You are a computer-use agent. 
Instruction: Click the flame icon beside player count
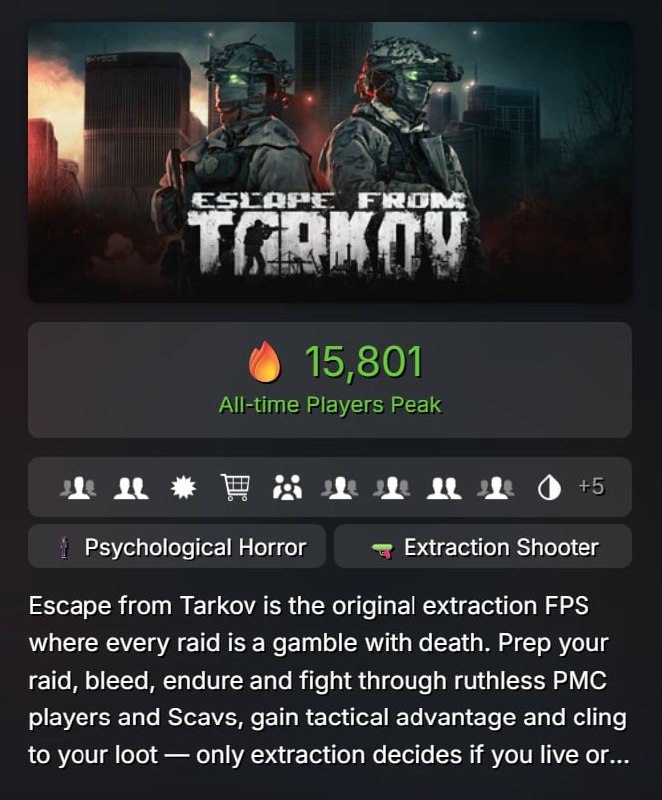coord(265,362)
